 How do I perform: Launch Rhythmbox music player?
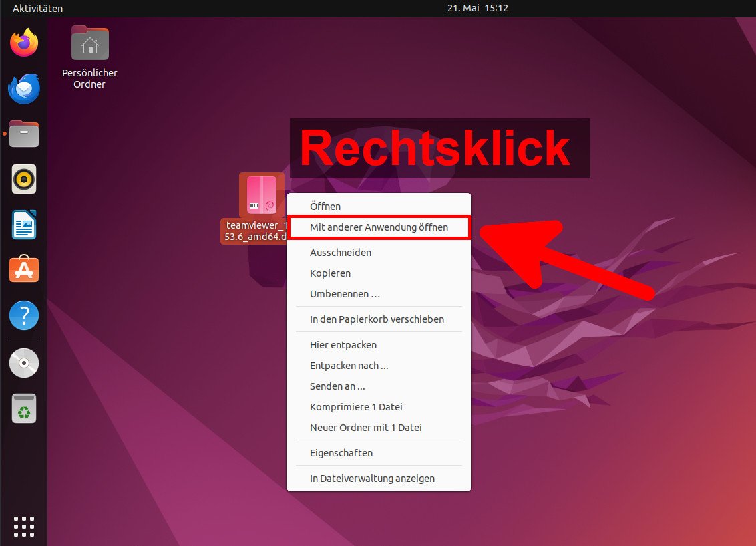coord(24,179)
